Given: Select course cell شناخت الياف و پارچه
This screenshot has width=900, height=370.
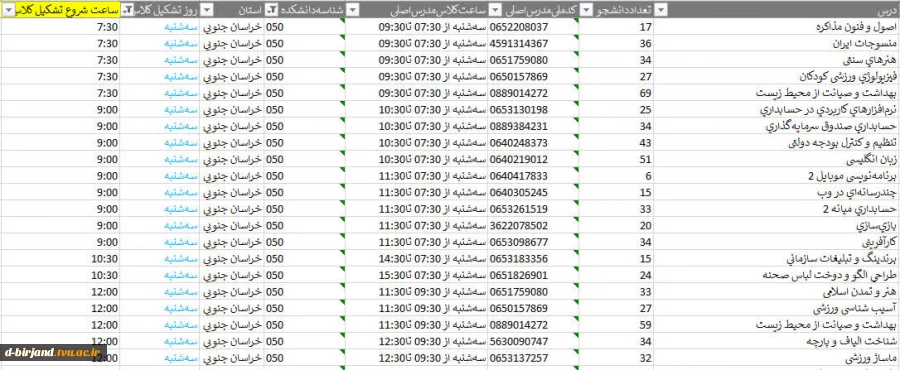Looking at the screenshot, I should pyautogui.click(x=777, y=341).
